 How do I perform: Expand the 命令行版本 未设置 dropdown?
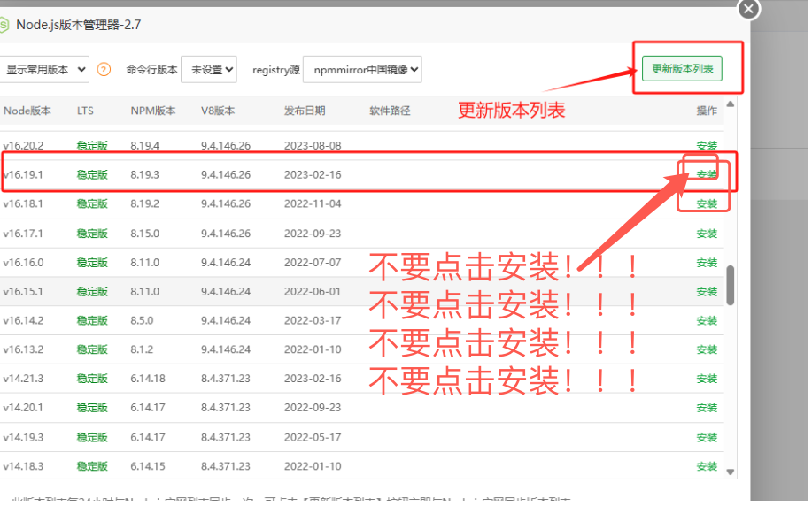(208, 70)
